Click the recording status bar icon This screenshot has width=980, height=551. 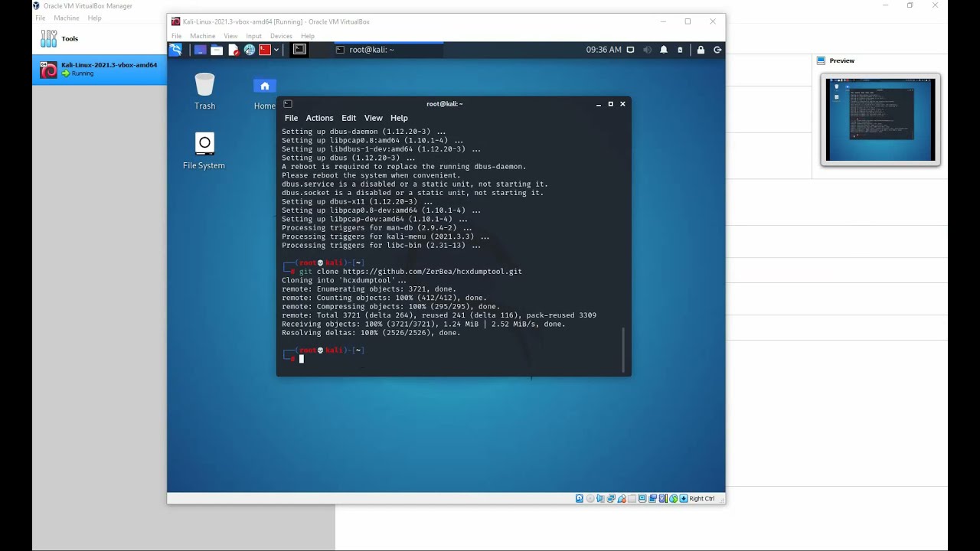[652, 498]
